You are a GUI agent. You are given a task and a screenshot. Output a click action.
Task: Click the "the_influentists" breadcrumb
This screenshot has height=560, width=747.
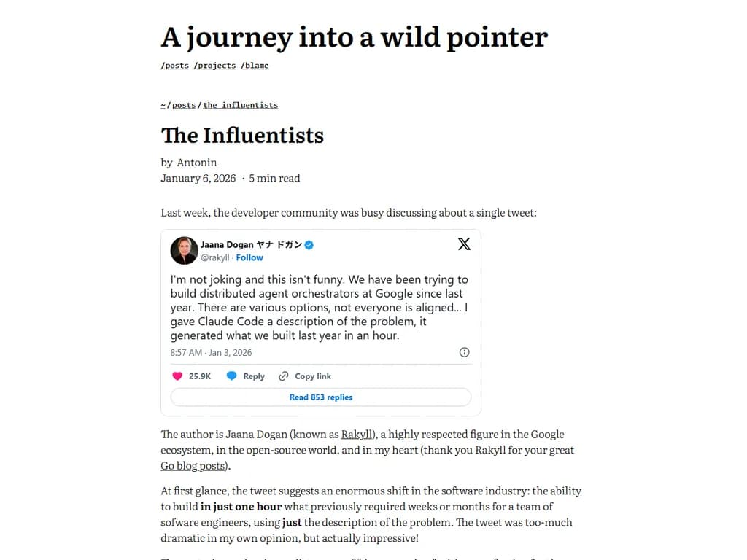pyautogui.click(x=241, y=105)
